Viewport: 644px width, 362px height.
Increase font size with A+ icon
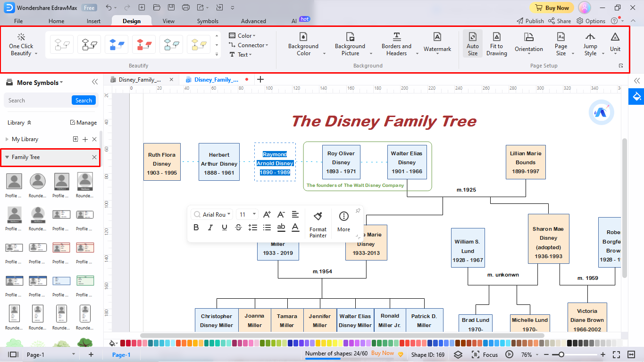click(x=267, y=214)
